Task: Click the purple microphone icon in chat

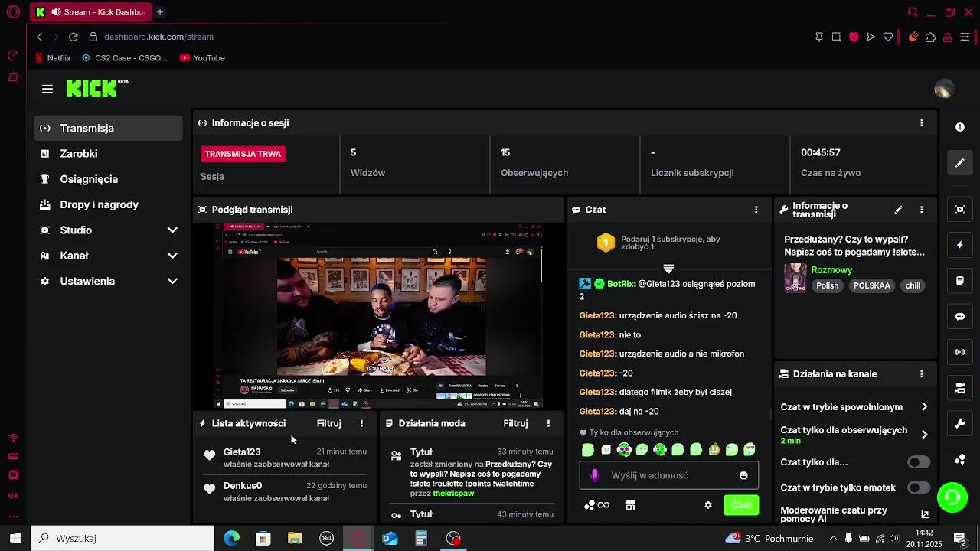Action: pyautogui.click(x=594, y=475)
